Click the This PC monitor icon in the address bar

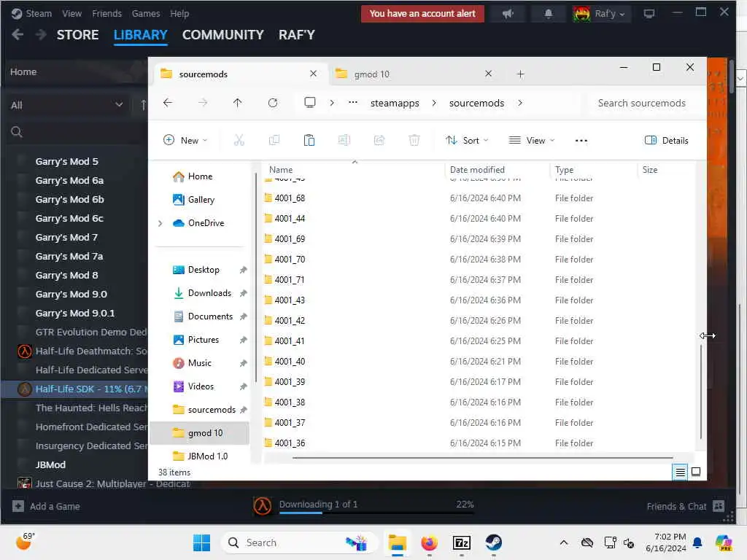(309, 102)
